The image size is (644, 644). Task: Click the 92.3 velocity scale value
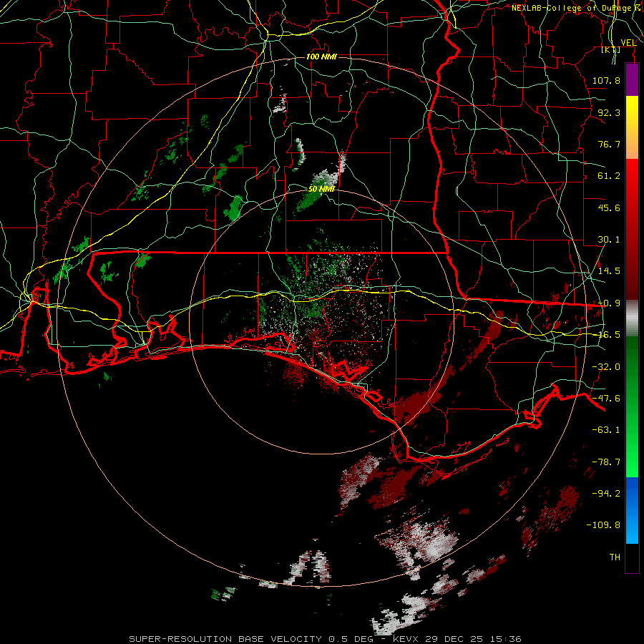tap(609, 112)
